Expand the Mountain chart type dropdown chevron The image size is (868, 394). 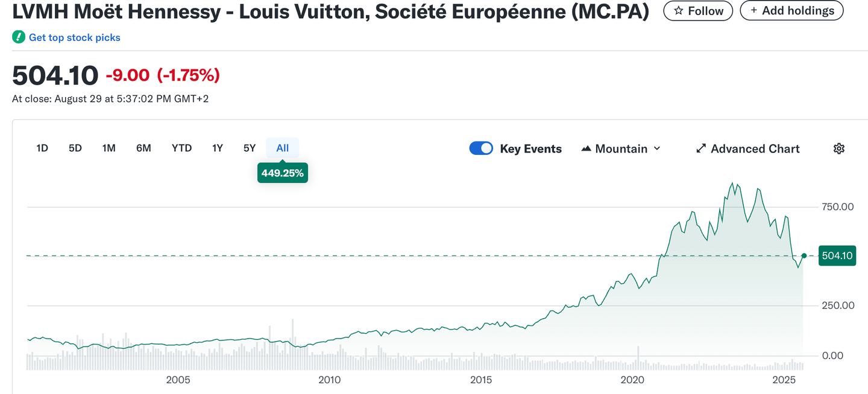click(657, 149)
